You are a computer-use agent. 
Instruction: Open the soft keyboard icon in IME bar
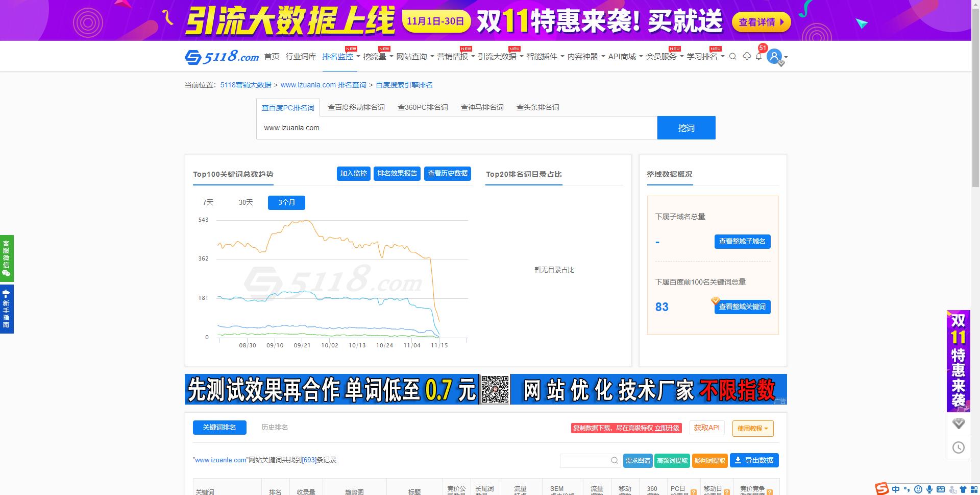click(x=941, y=489)
